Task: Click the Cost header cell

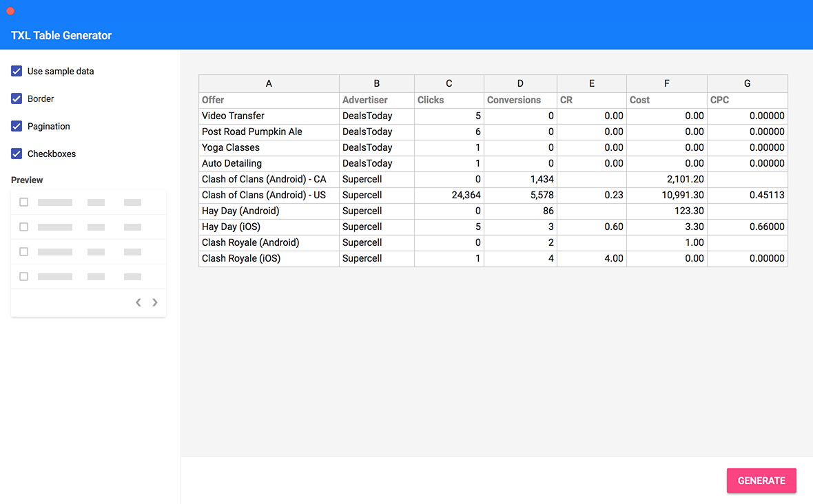Action: coord(667,100)
